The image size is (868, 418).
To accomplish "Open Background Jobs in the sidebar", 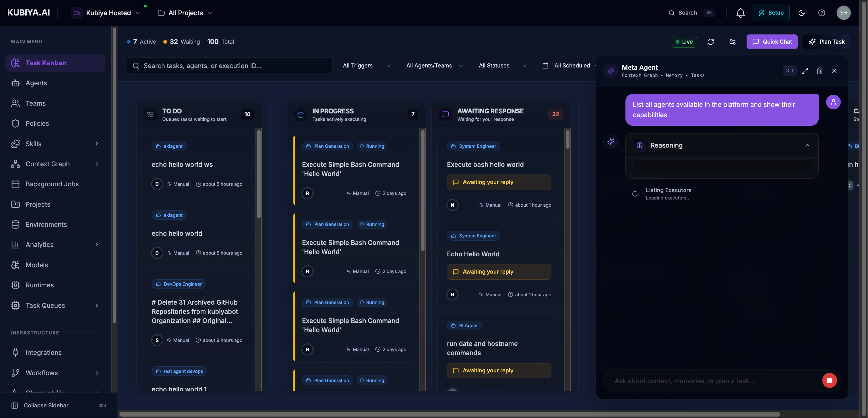I will pos(52,184).
